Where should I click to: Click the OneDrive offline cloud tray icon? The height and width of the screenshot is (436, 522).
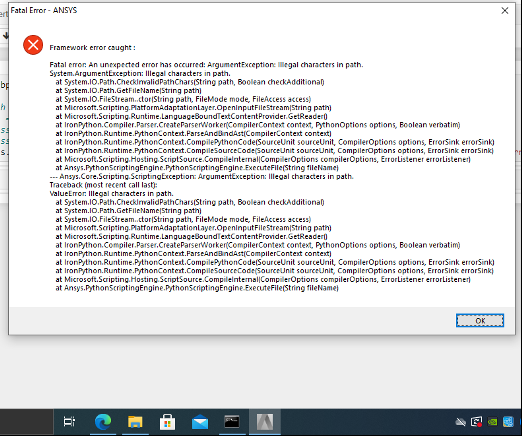460,422
